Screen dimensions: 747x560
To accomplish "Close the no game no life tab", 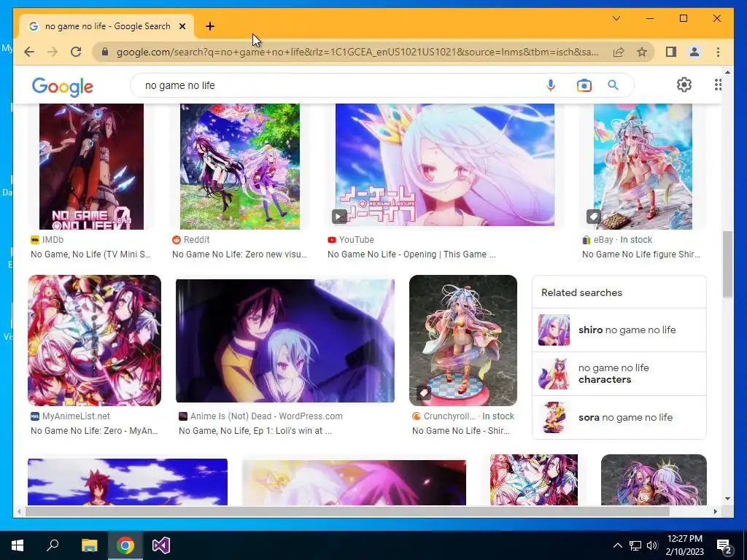I will pyautogui.click(x=182, y=26).
